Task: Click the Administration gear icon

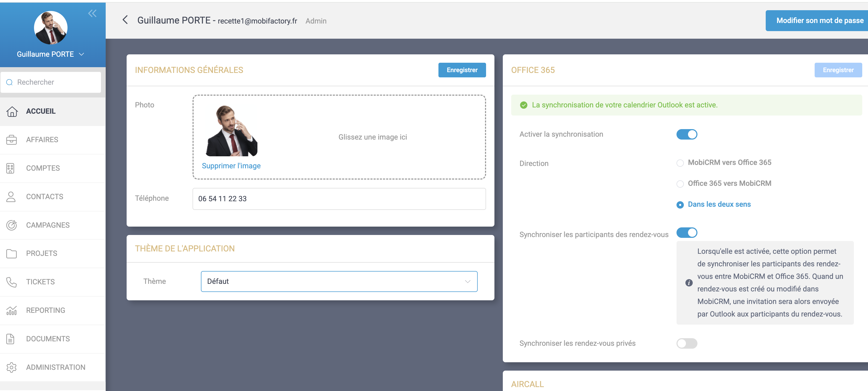Action: pyautogui.click(x=11, y=367)
